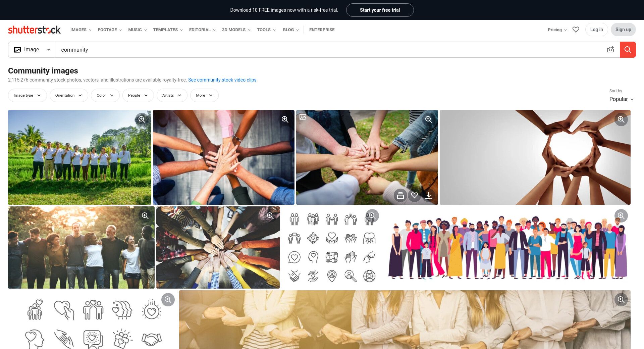Download the grass hands-together image

point(428,195)
